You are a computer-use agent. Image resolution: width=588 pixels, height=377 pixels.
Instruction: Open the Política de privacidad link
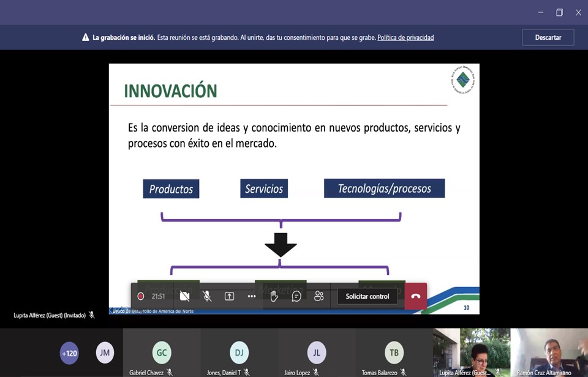pos(405,37)
